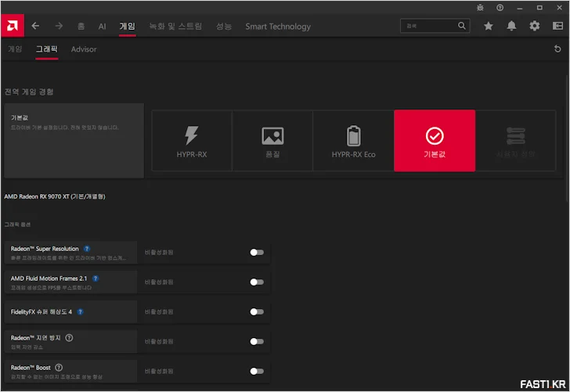This screenshot has height=392, width=570.
Task: Open the bug report icon
Action: click(x=480, y=8)
